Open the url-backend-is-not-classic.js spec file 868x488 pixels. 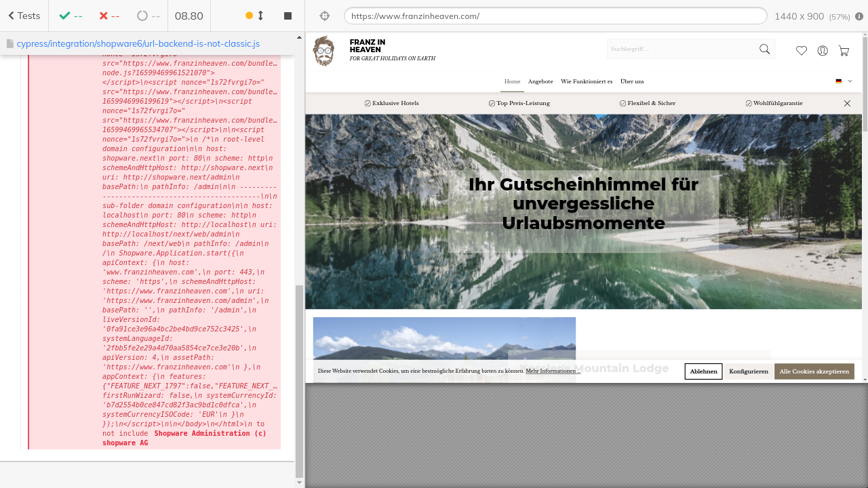tap(138, 43)
